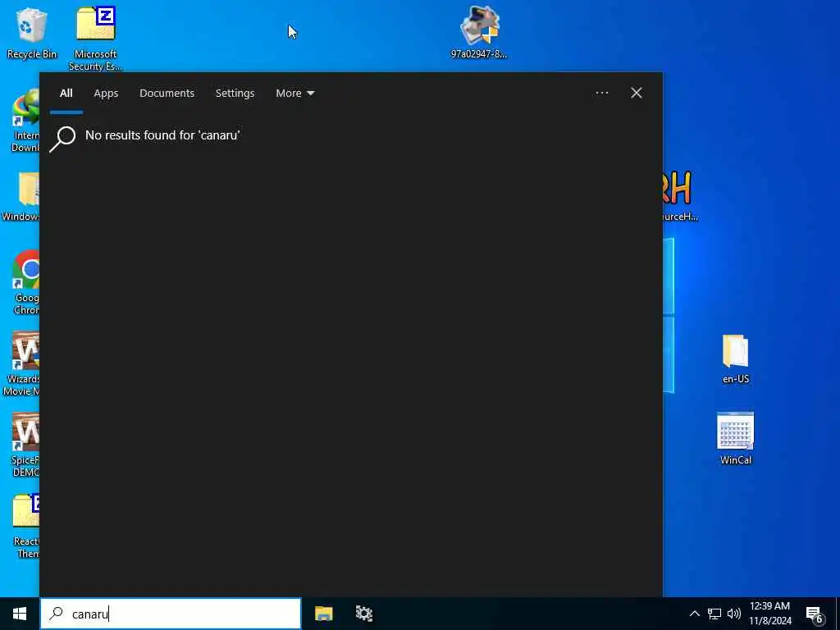The height and width of the screenshot is (630, 840).
Task: Open Internet Download Manager shortcut
Action: (25, 121)
